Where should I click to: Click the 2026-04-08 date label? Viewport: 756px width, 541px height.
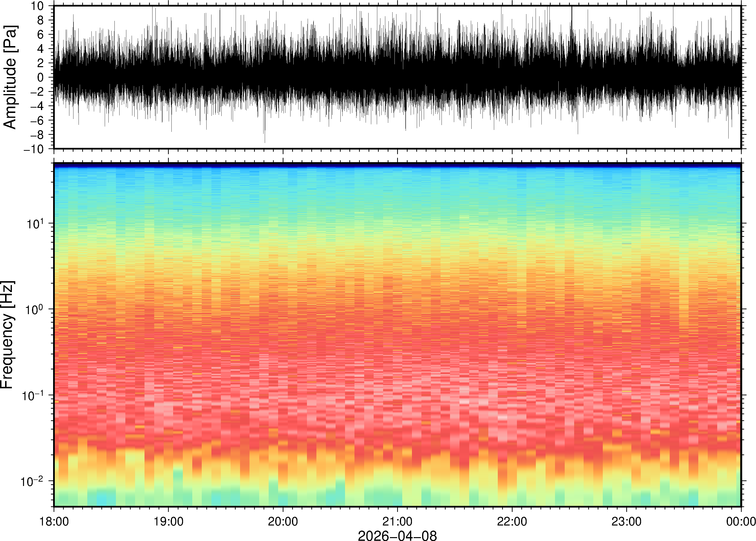click(x=397, y=535)
